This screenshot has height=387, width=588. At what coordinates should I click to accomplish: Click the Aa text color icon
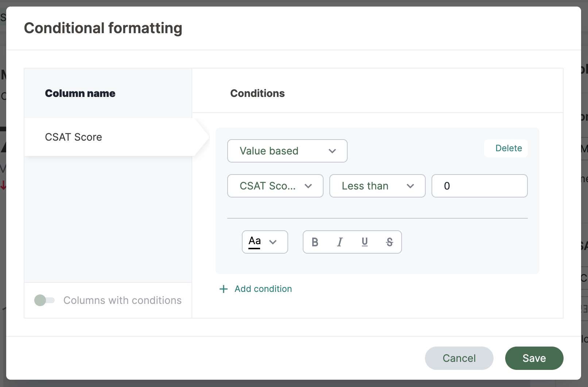click(x=255, y=242)
